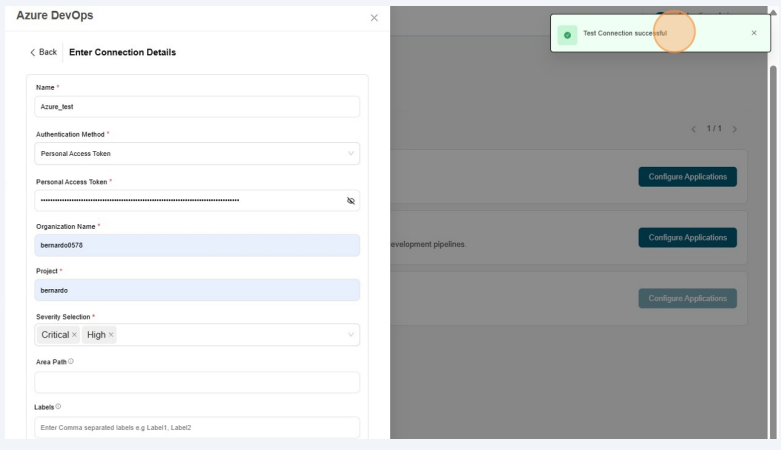Click the Labels info icon

(58, 406)
